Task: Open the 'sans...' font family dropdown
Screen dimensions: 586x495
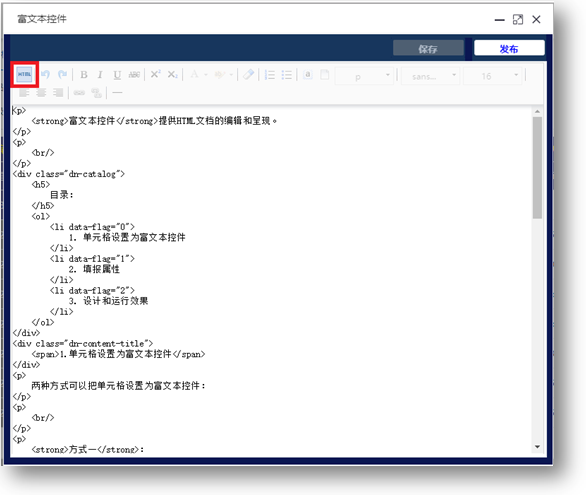Action: (x=430, y=76)
